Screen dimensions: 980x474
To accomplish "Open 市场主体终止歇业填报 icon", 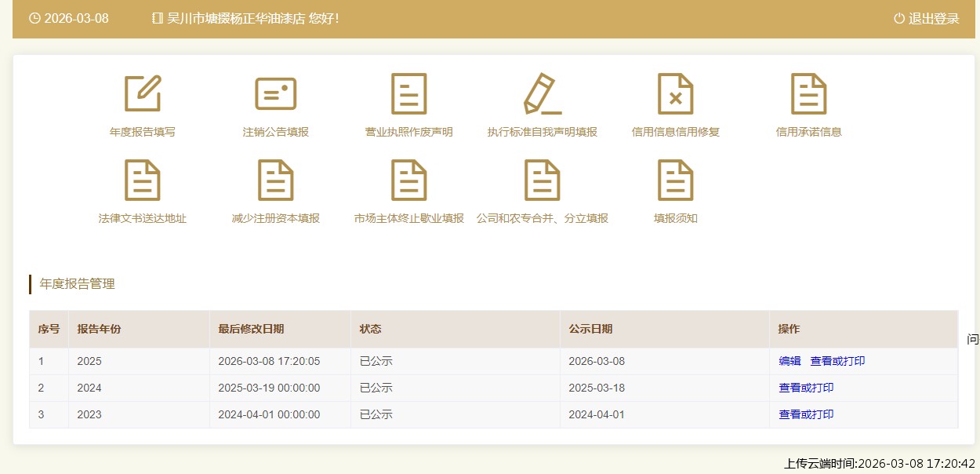I will (409, 180).
